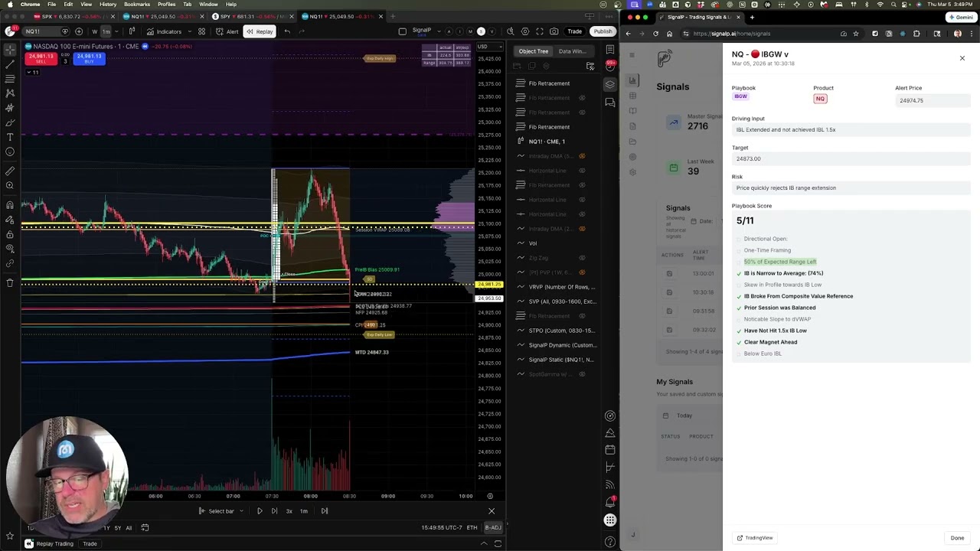Open the calendar icon on the right sidebar
This screenshot has height=551, width=980.
pyautogui.click(x=610, y=449)
